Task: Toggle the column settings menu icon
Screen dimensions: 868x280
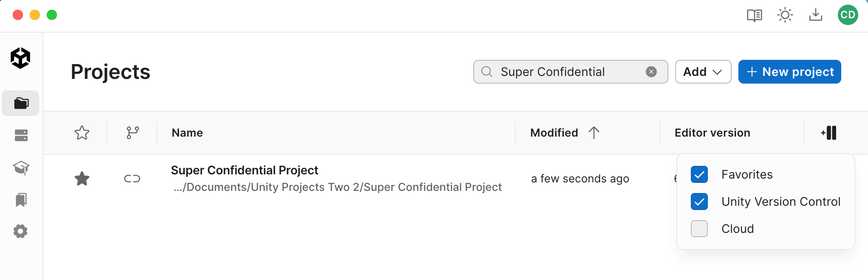Action: [x=829, y=133]
